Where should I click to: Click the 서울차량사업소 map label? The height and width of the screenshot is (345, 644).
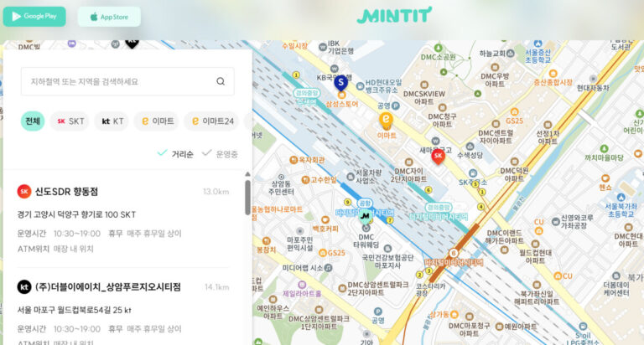tap(368, 177)
